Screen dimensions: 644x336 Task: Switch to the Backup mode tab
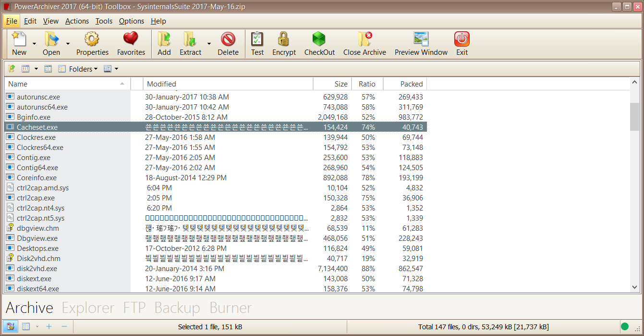point(177,308)
